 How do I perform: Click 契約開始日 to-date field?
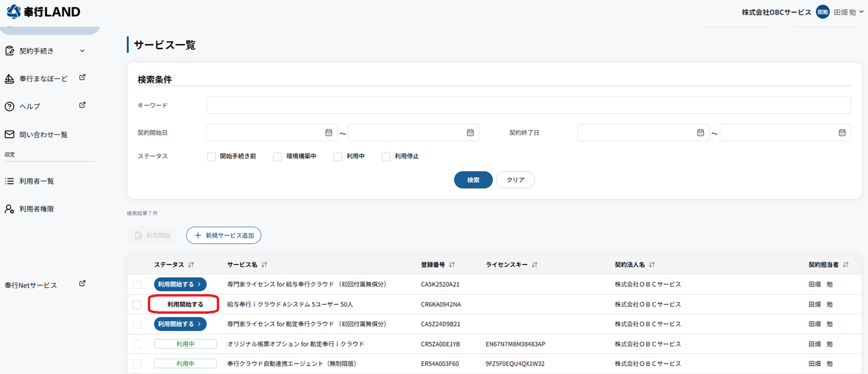tap(413, 132)
